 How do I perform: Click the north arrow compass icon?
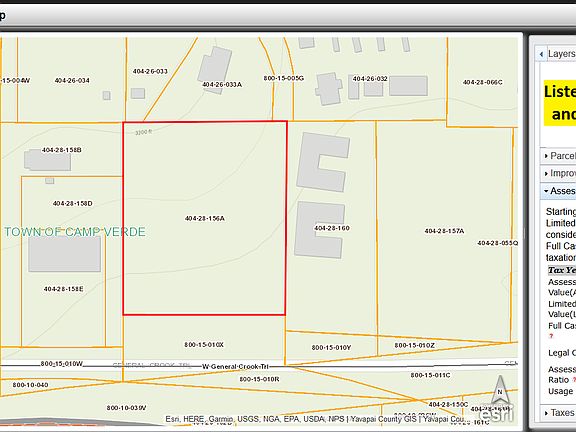pos(500,390)
